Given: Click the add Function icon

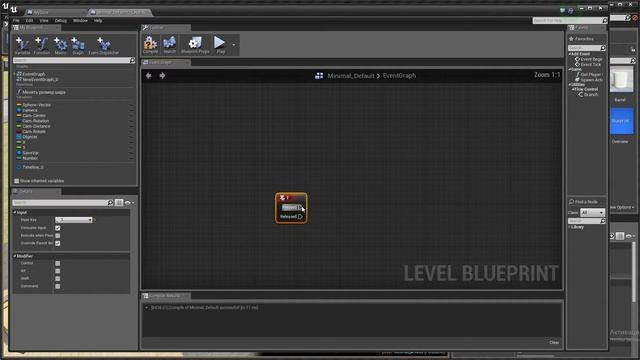Looking at the screenshot, I should pos(42,44).
